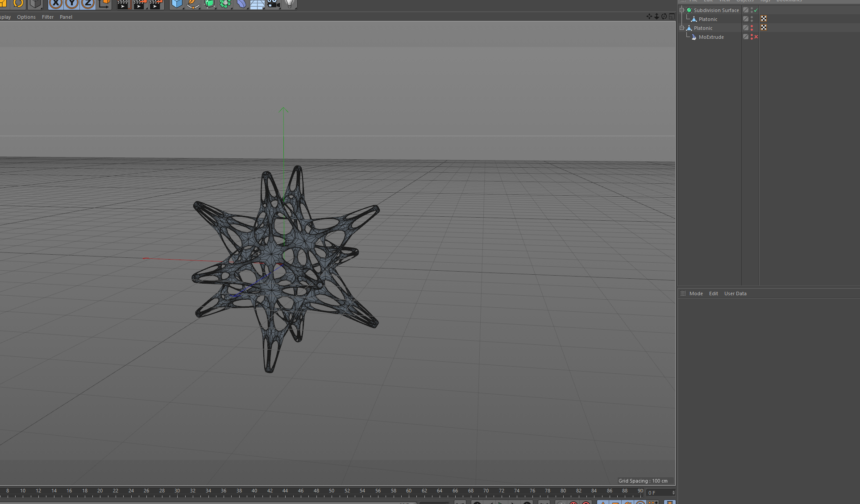860x504 pixels.
Task: Click the Camera object icon
Action: 273,4
